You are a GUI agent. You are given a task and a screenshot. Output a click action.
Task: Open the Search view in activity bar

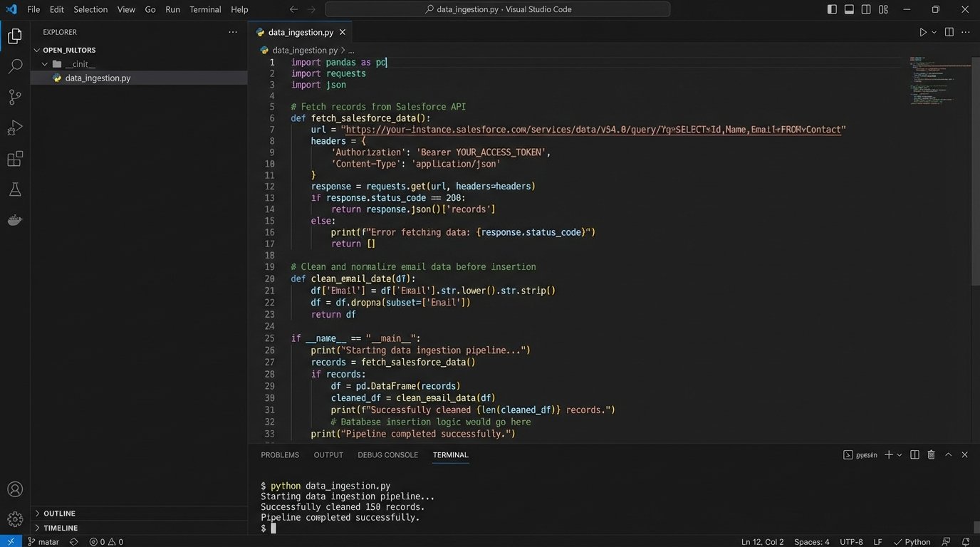[x=15, y=67]
